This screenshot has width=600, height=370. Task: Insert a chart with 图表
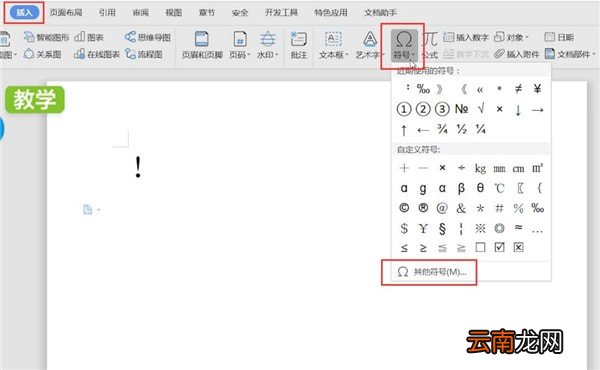(89, 37)
